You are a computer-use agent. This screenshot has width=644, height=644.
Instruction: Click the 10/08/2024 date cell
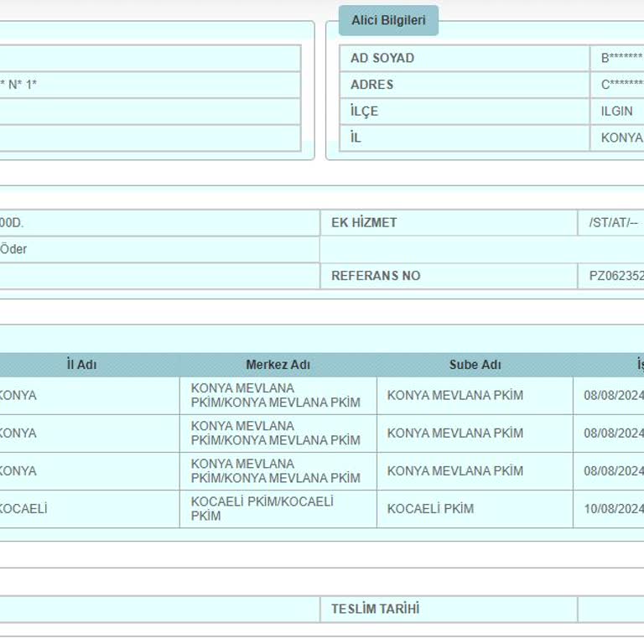[x=609, y=509]
